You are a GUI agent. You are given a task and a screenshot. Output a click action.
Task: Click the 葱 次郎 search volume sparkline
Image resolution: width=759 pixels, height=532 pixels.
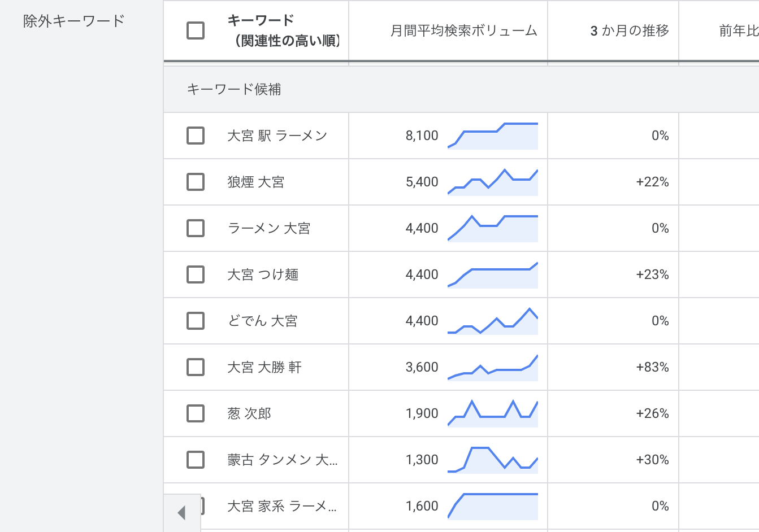(x=493, y=413)
